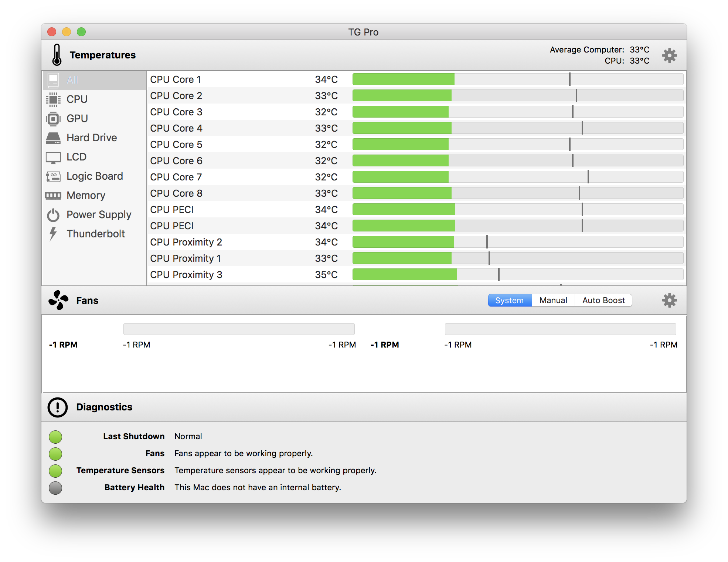The height and width of the screenshot is (562, 728).
Task: Click the Memory RAM icon
Action: click(x=53, y=196)
